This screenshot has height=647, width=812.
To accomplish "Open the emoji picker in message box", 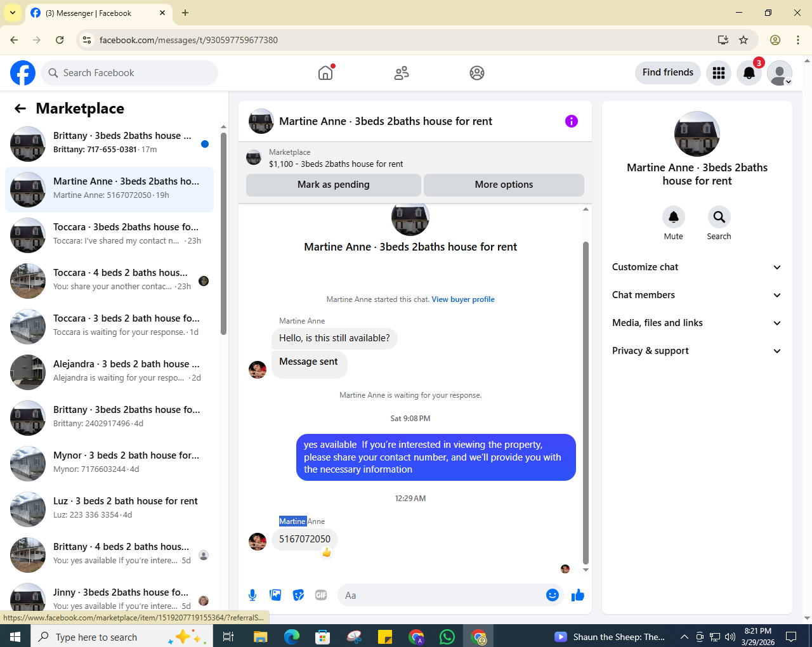I will 553,595.
